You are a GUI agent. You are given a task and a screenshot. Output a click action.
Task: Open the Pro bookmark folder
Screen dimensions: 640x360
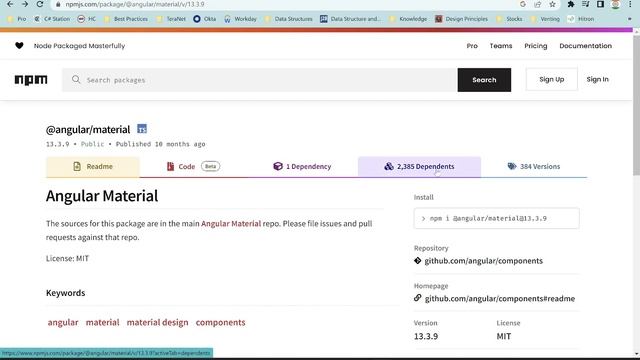click(x=17, y=19)
